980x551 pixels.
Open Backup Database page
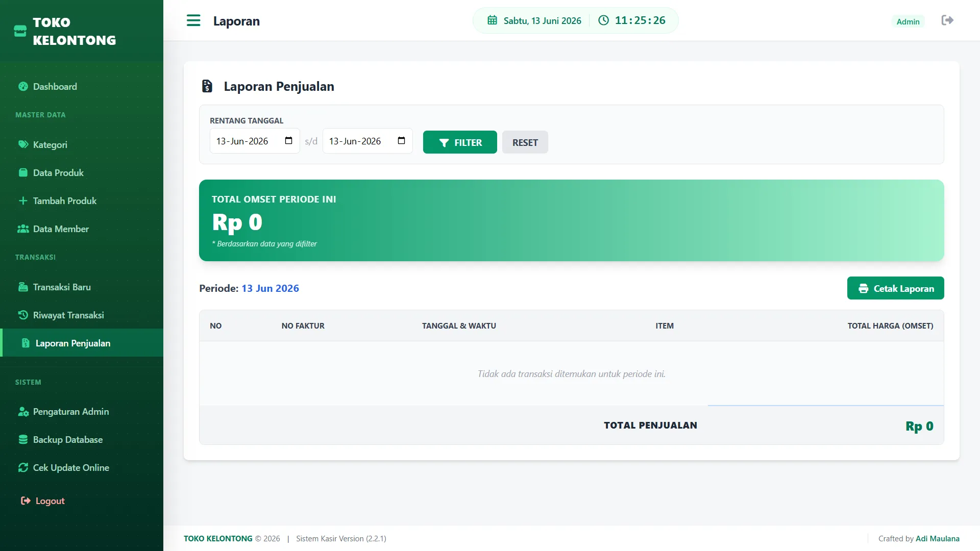tap(82, 439)
